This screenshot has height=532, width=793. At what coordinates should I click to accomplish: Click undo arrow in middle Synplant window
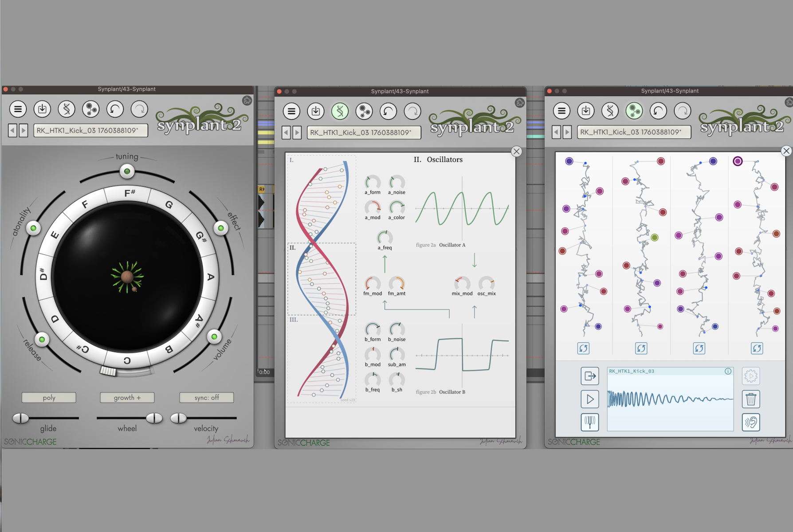click(389, 111)
